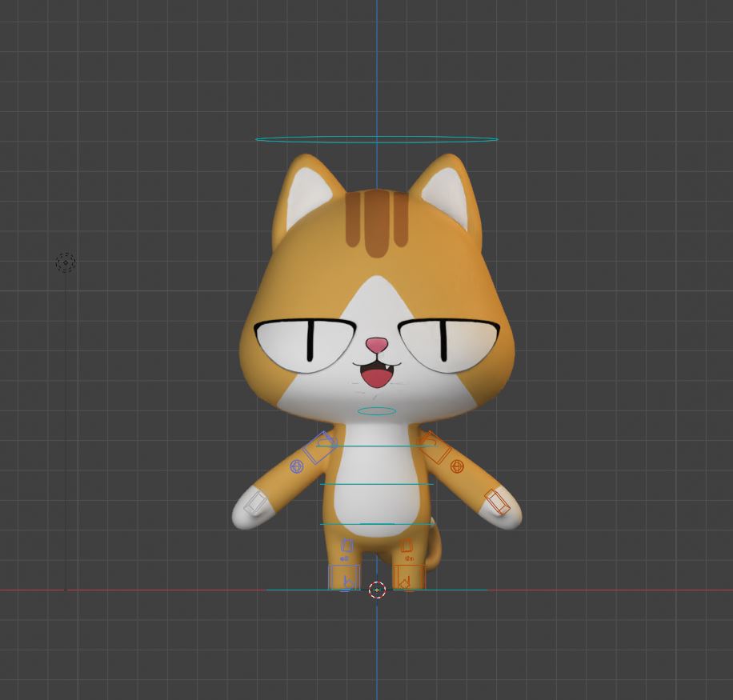Viewport: 733px width, 700px height.
Task: Select the dashed-circle light object on the left
Action: (x=66, y=262)
